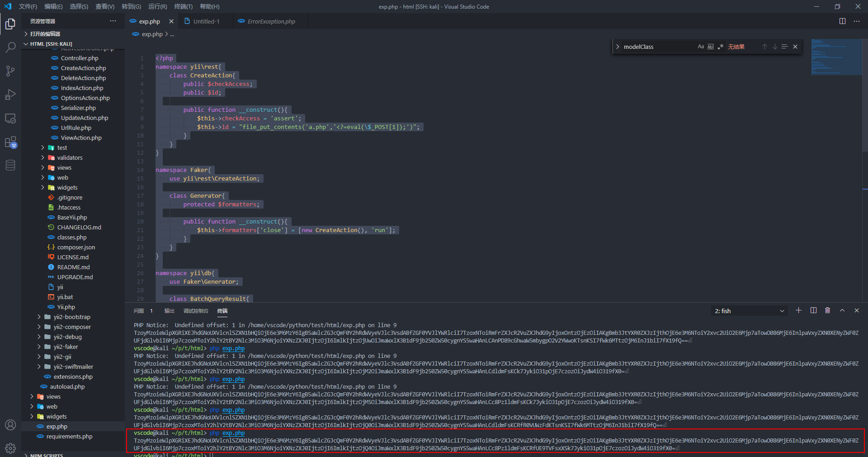Viewport: 868px width, 457px height.
Task: Open the Source Control view
Action: pyautogui.click(x=10, y=71)
